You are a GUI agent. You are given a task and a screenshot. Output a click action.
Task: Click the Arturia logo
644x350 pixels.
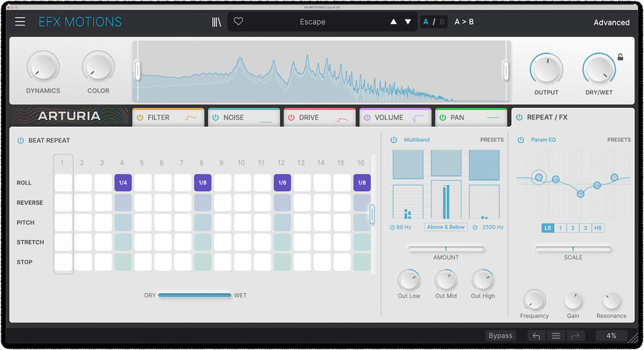(69, 116)
